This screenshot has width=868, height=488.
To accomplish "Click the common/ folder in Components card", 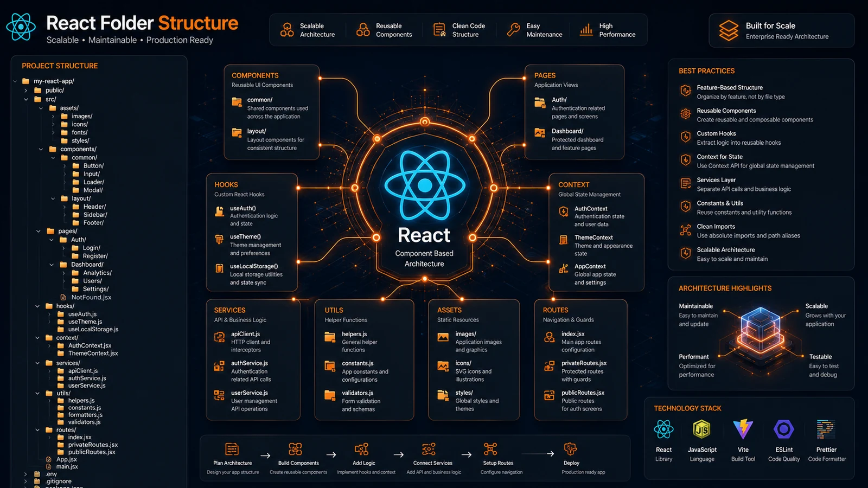I will point(237,102).
